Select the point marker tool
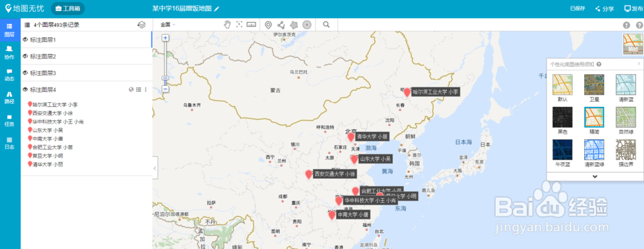 tap(268, 25)
